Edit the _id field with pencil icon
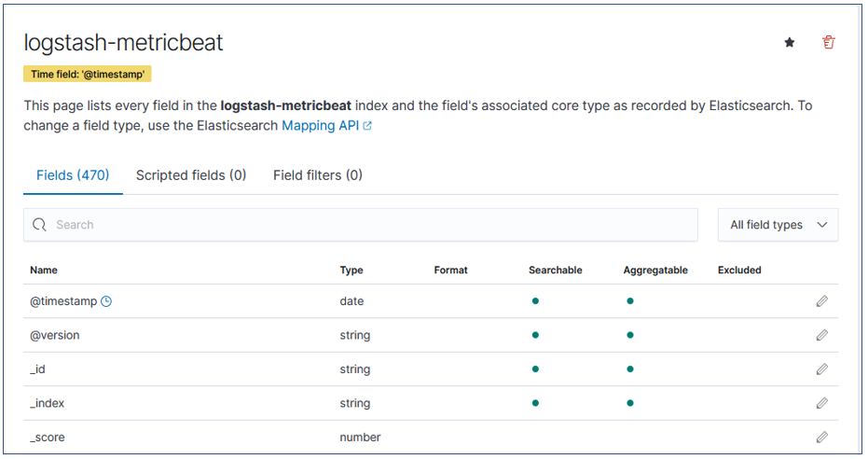This screenshot has height=459, width=868. [x=822, y=369]
